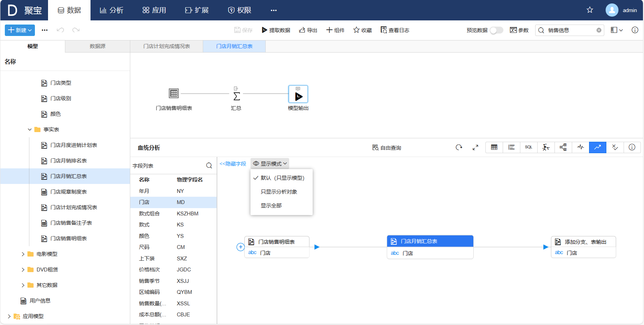Click the plus circle to expand upstream lineage
The height and width of the screenshot is (325, 644).
tap(240, 247)
